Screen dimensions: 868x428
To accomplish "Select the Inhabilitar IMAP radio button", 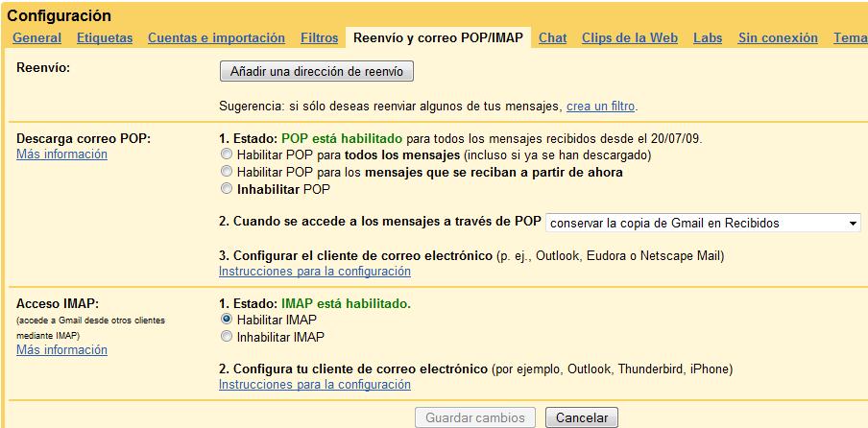I will click(226, 336).
